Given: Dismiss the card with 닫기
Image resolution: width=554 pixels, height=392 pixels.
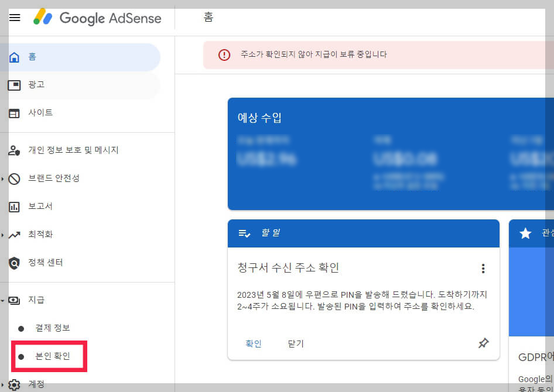Looking at the screenshot, I should tap(295, 343).
